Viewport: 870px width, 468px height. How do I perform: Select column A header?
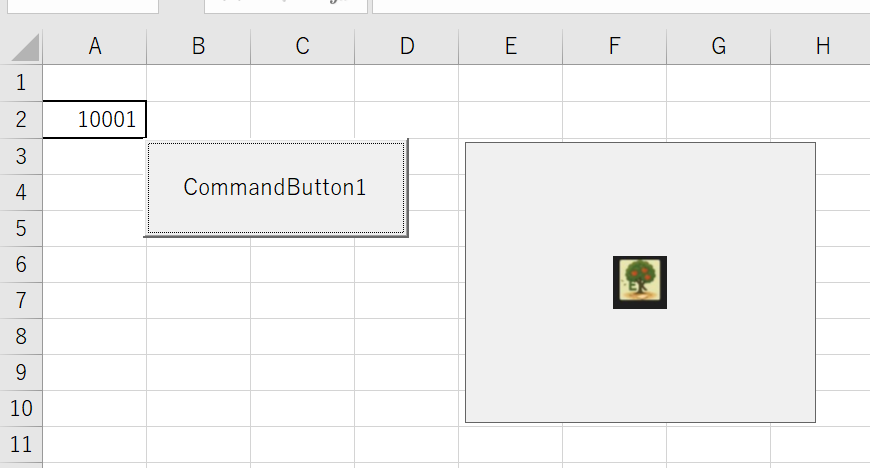pos(95,46)
